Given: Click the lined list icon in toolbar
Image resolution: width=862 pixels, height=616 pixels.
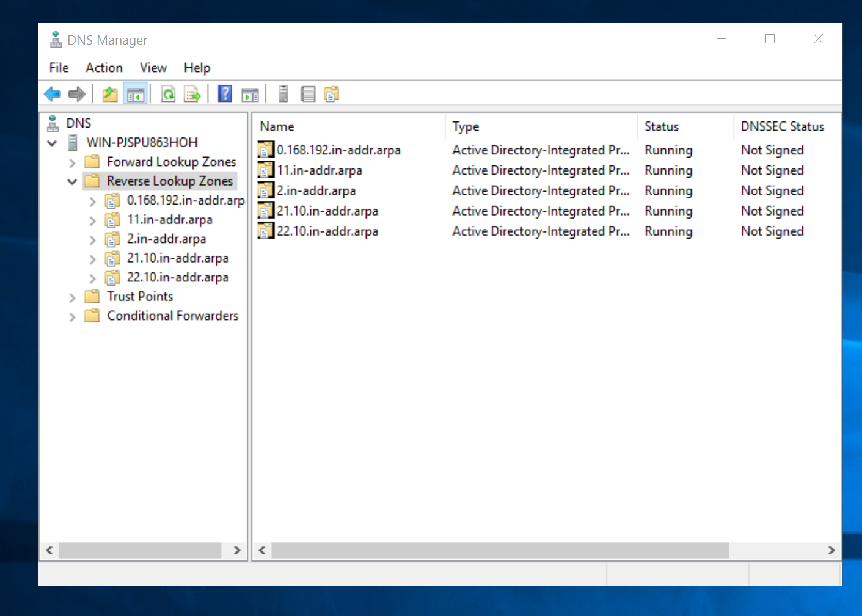Looking at the screenshot, I should 308,94.
